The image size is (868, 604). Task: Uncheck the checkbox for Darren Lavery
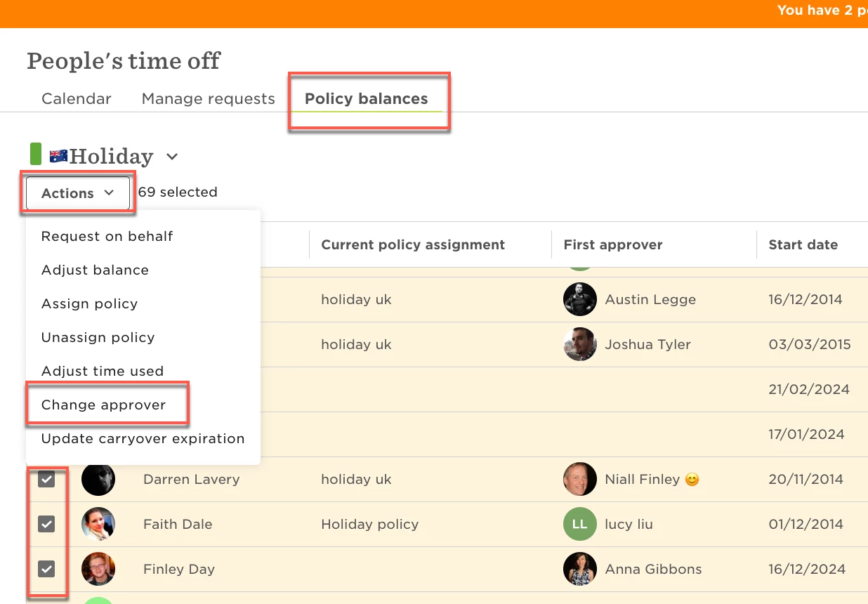(46, 480)
